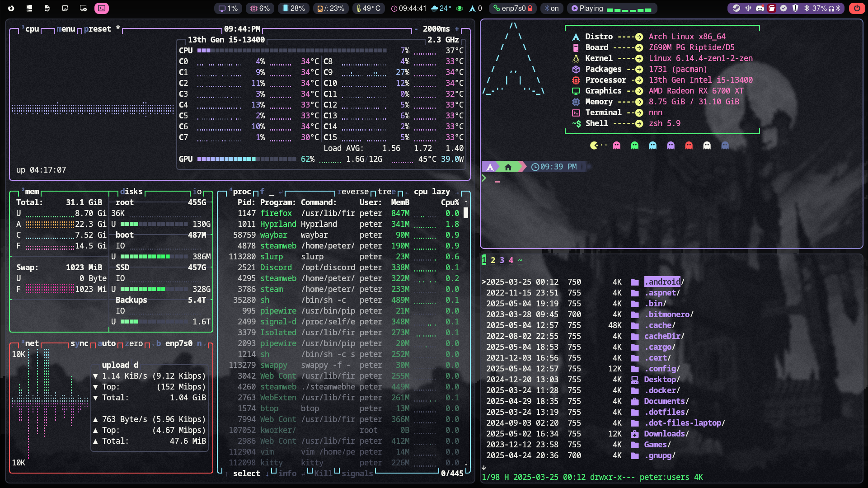
Task: Toggle zero in btop net box
Action: 134,343
